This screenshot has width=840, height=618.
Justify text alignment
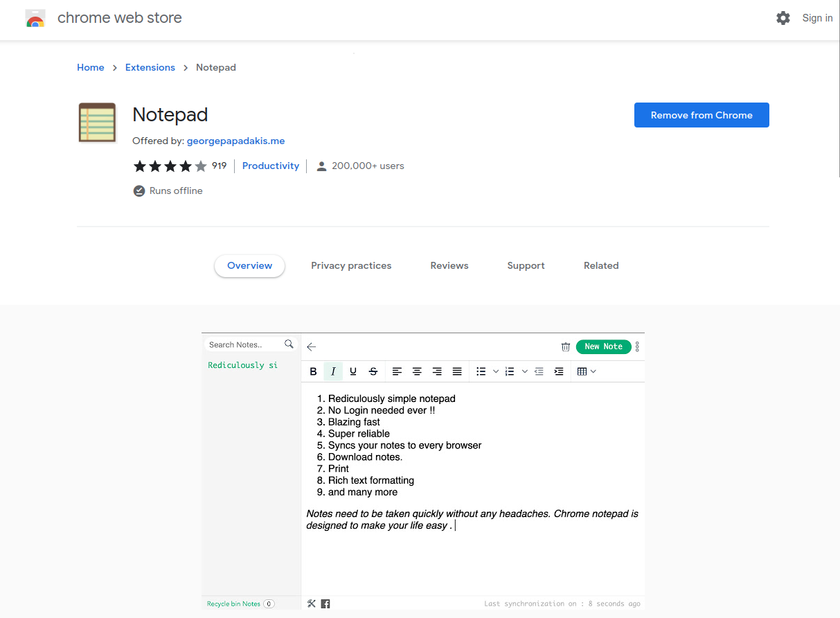[x=457, y=371]
